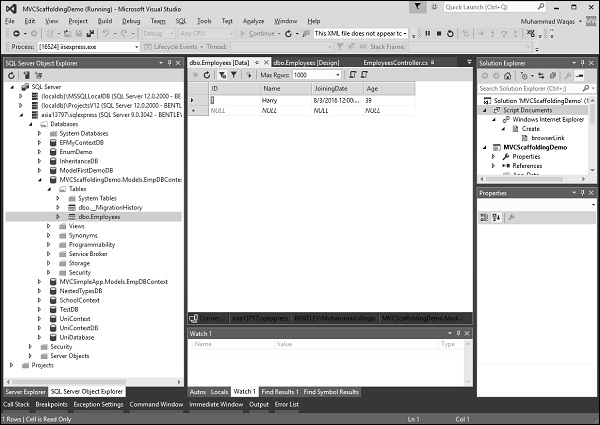Expand the References node in Solution Explorer
Image resolution: width=600 pixels, height=425 pixels.
click(x=504, y=165)
